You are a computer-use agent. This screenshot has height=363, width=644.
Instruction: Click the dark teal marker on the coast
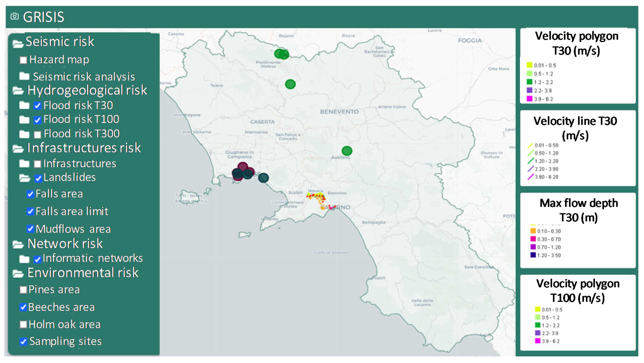[263, 178]
